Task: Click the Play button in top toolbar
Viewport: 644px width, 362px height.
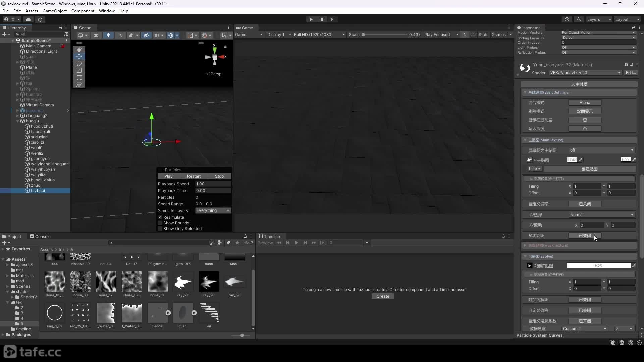Action: coord(311,19)
